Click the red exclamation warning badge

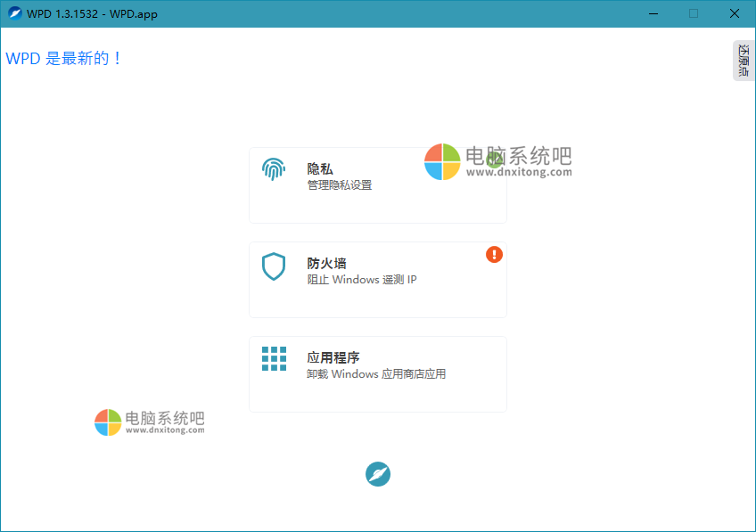click(494, 255)
